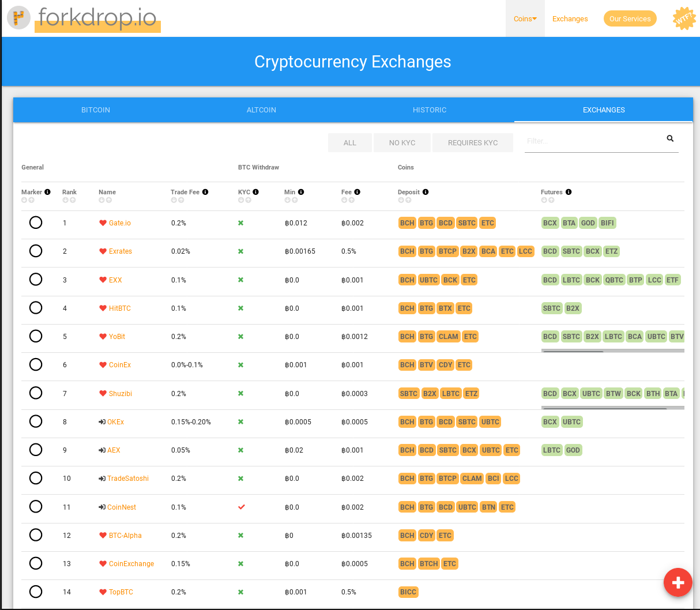Viewport: 700px width, 610px height.
Task: Click the heart icon next to YoBit
Action: (102, 336)
